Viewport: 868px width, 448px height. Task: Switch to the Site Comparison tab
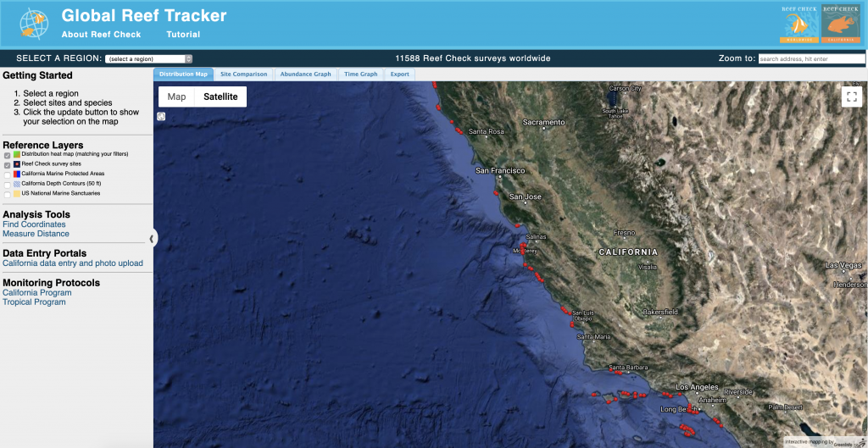[243, 75]
